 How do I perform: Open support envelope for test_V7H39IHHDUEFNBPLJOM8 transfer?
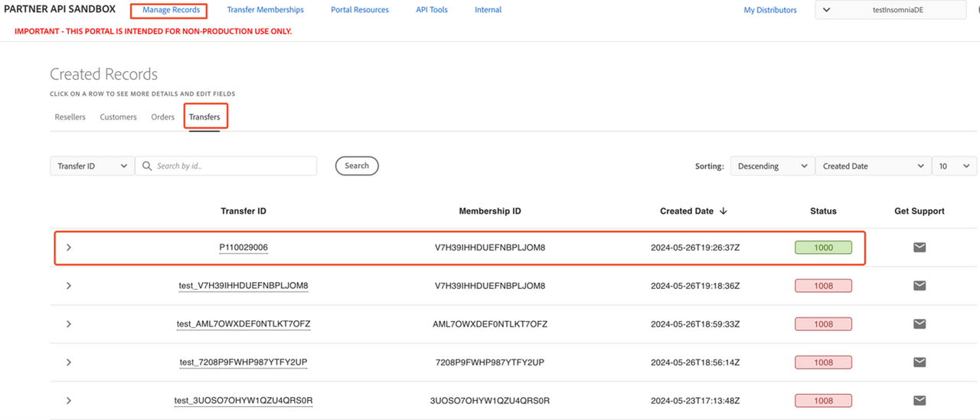(920, 286)
